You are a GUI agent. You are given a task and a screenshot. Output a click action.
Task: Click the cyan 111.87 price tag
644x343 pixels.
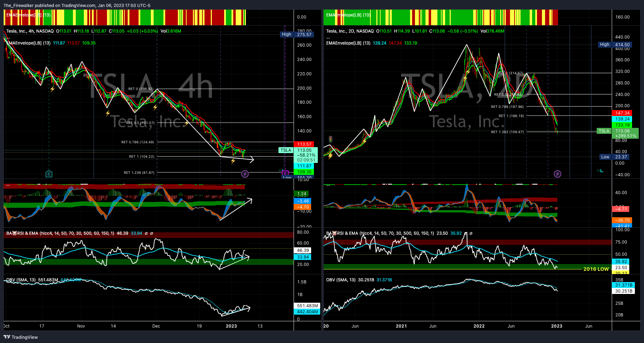304,166
